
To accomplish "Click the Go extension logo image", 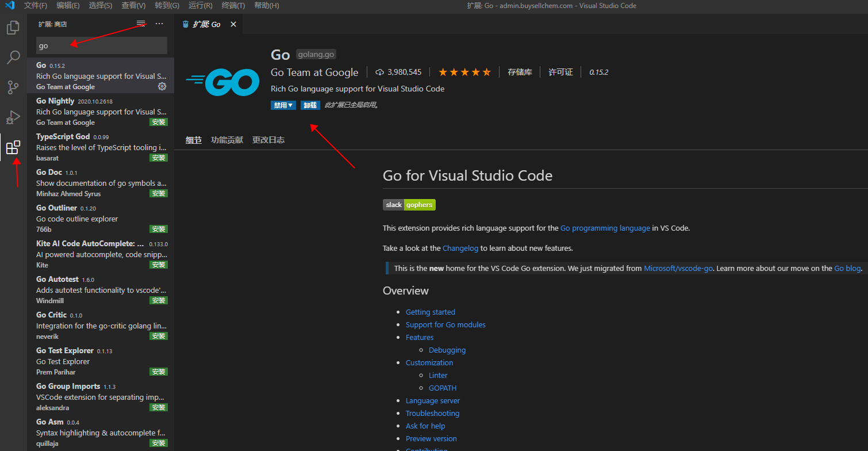I will 223,82.
